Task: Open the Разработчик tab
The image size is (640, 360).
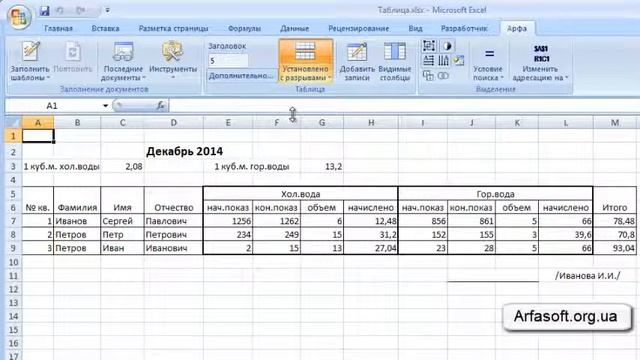Action: 464,29
